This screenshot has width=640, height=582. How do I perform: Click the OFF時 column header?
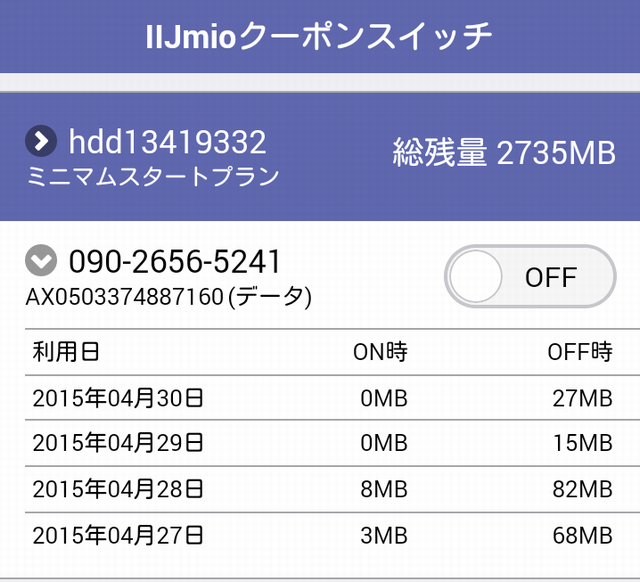pyautogui.click(x=580, y=352)
